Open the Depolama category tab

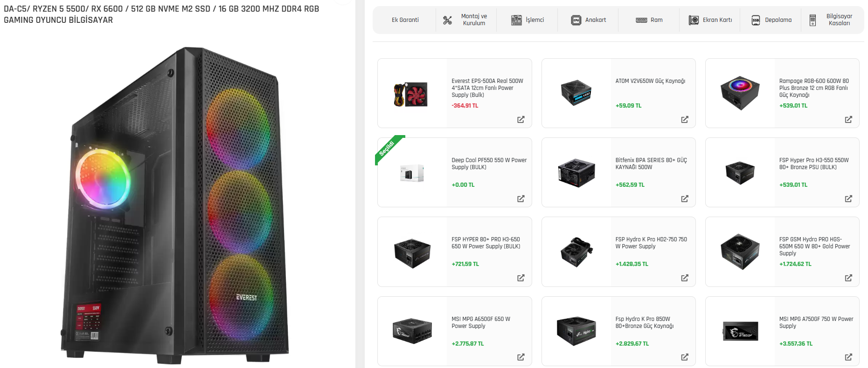771,20
